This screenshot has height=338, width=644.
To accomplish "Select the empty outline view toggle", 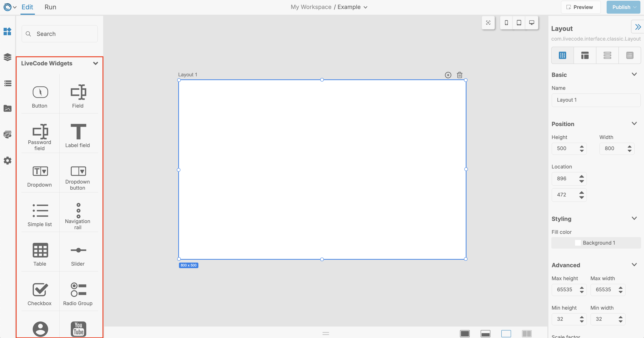I will click(506, 334).
